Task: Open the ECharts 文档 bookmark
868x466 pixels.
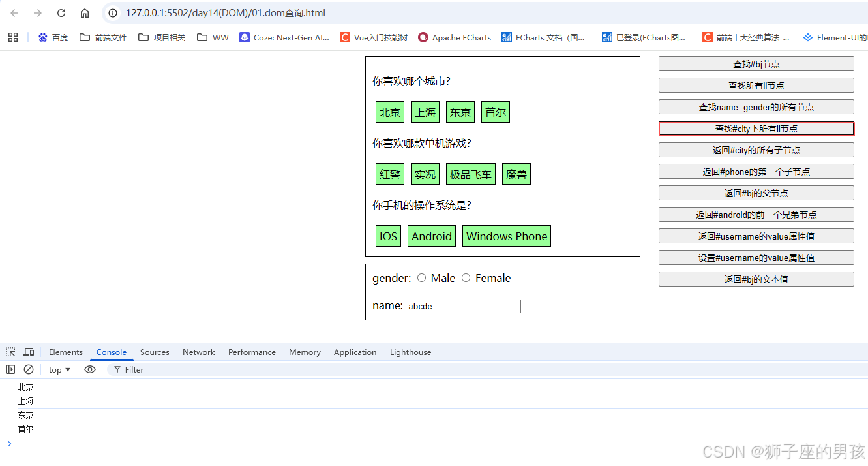Action: pos(544,37)
